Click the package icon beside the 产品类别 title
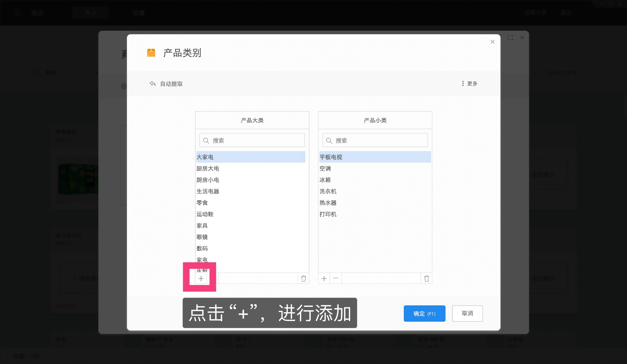Screen dimensions: 627x364 click(x=151, y=53)
